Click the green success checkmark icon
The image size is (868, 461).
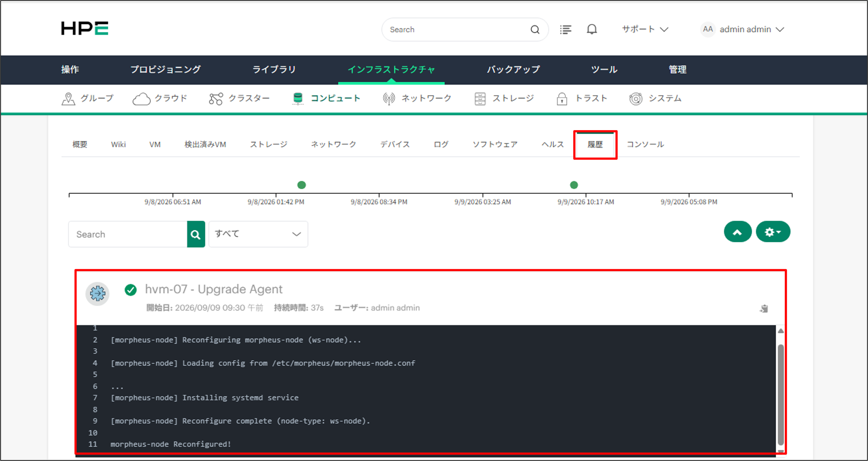point(131,290)
